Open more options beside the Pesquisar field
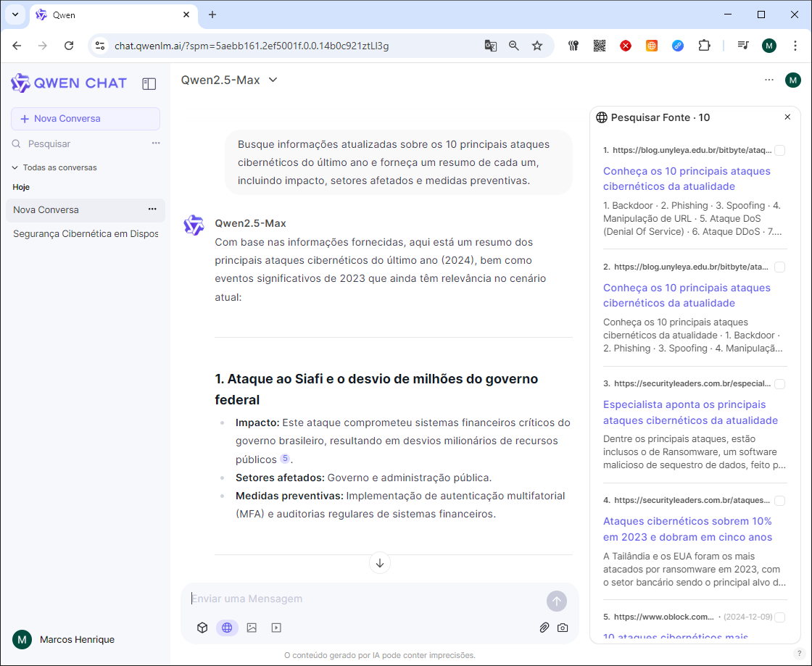812x666 pixels. 156,143
